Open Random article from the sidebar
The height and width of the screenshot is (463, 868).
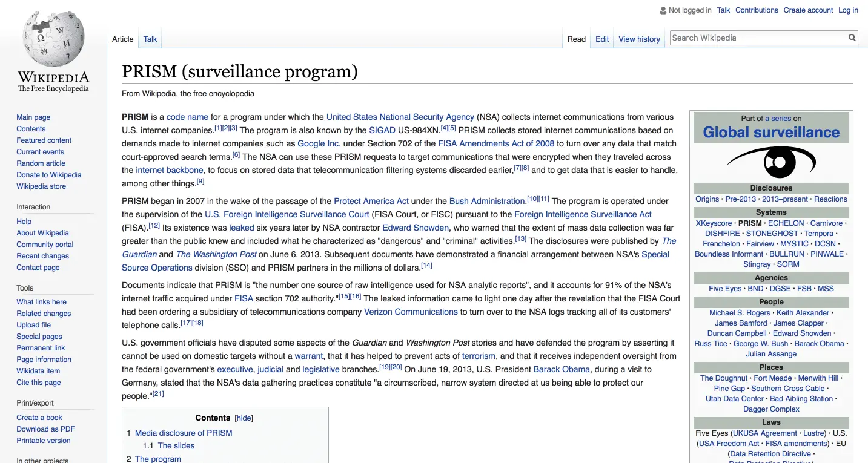point(41,163)
